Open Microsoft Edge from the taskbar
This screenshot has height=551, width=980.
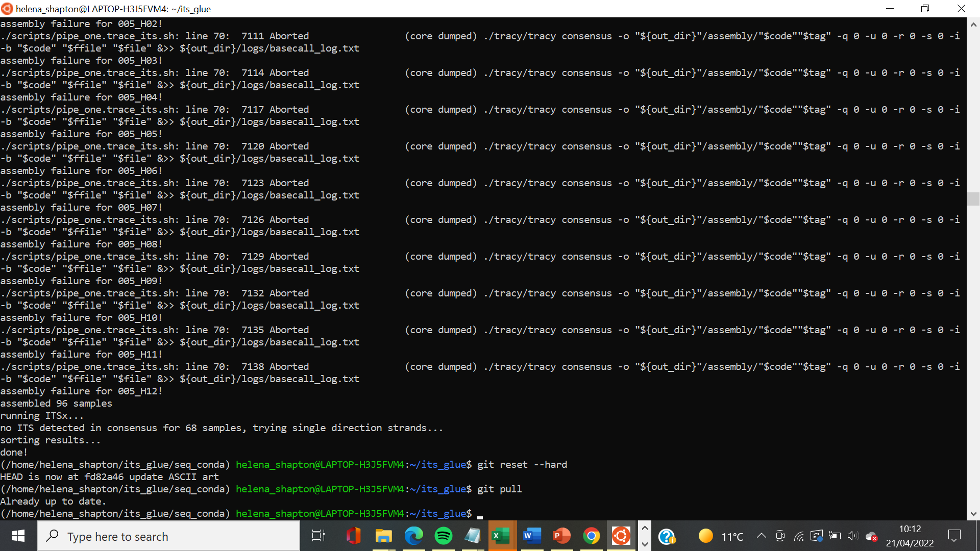414,536
